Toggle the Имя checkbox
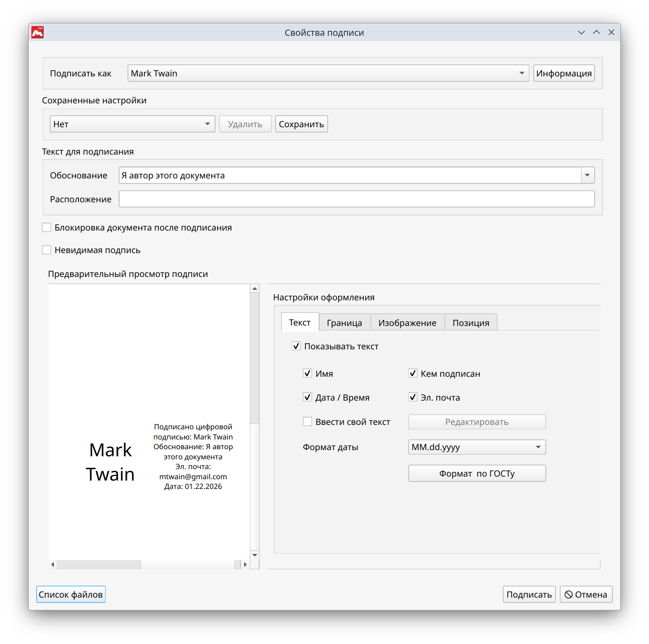Image resolution: width=649 pixels, height=644 pixels. pyautogui.click(x=308, y=374)
